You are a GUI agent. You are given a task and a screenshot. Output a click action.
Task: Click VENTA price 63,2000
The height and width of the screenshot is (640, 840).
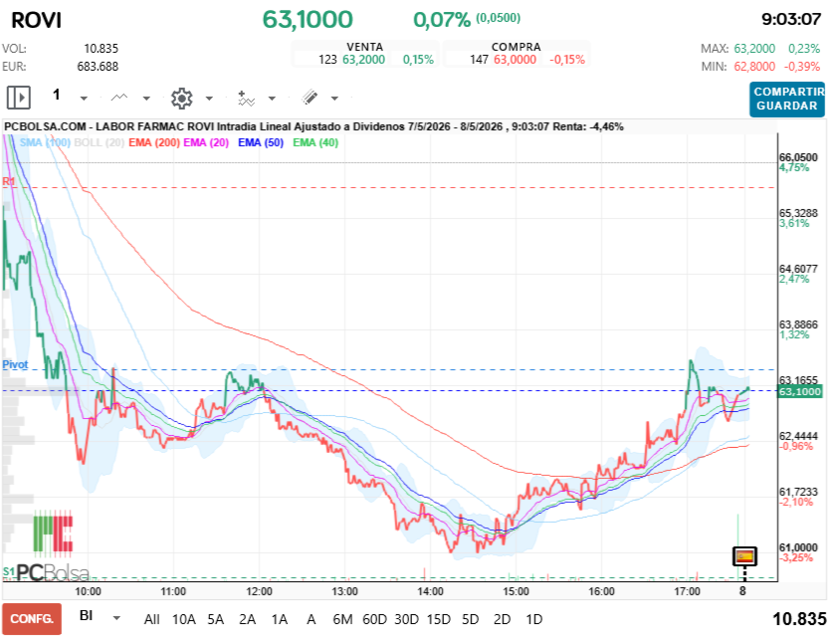363,60
